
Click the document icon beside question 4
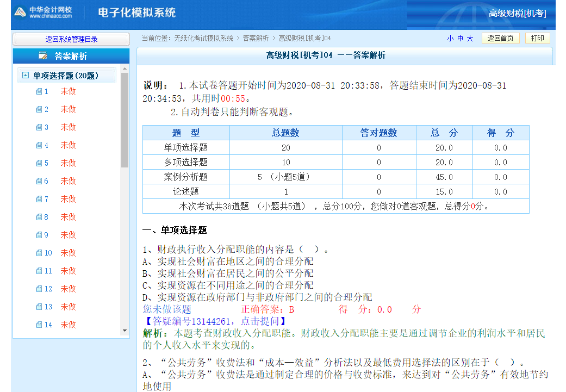[x=39, y=145]
